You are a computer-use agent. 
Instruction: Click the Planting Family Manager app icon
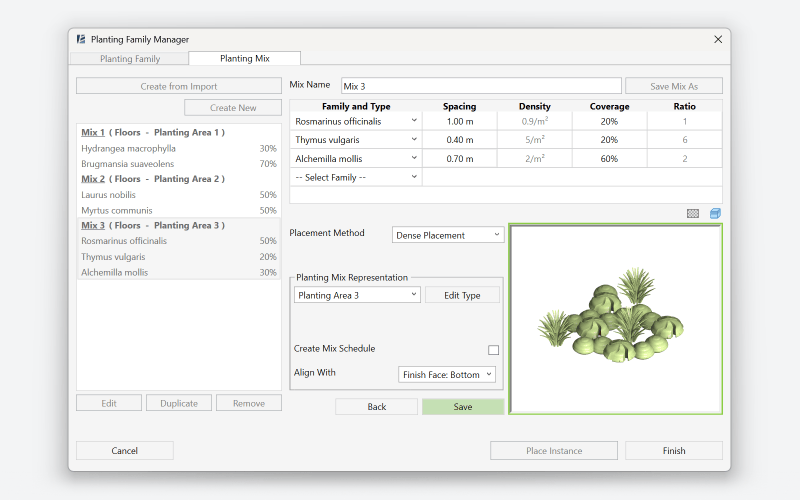(x=80, y=39)
